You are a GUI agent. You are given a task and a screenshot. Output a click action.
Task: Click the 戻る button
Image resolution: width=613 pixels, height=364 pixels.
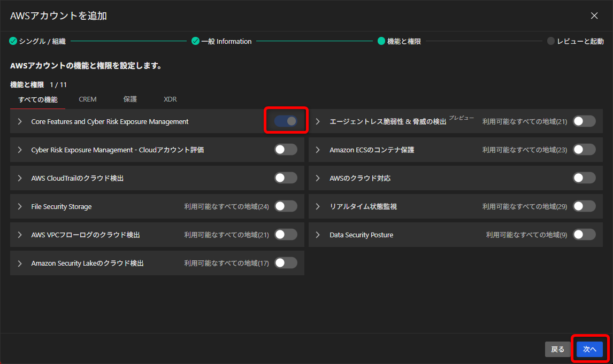557,349
